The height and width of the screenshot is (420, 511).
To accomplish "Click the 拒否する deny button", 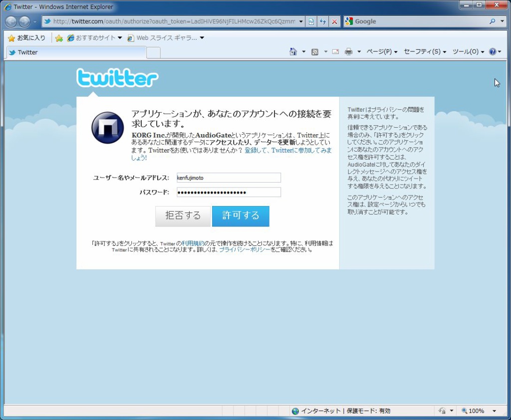I will click(183, 216).
